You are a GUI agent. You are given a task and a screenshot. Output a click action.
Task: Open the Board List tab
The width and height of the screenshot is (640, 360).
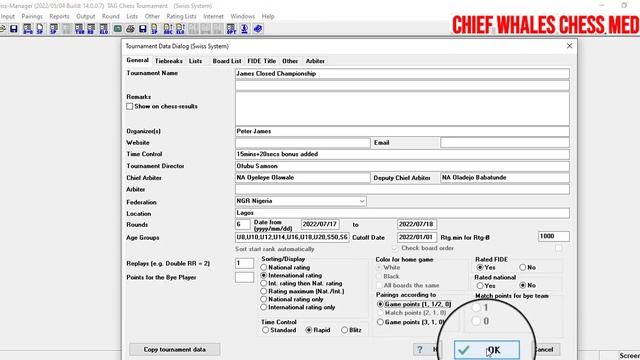pos(227,61)
